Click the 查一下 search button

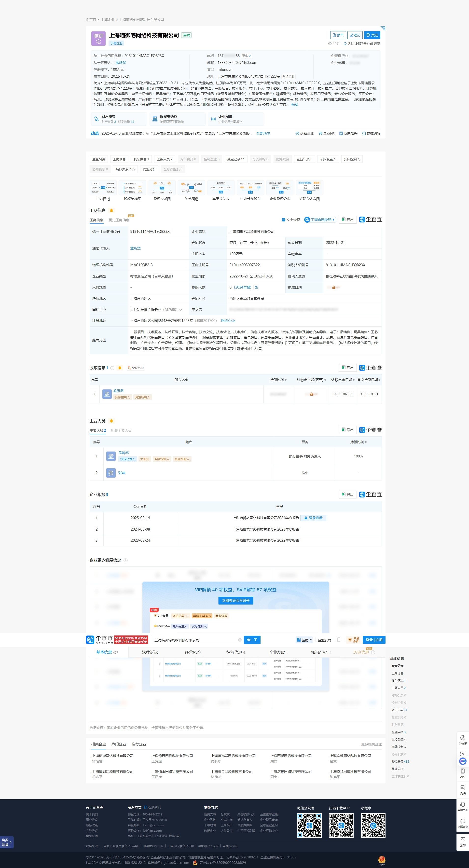point(252,640)
